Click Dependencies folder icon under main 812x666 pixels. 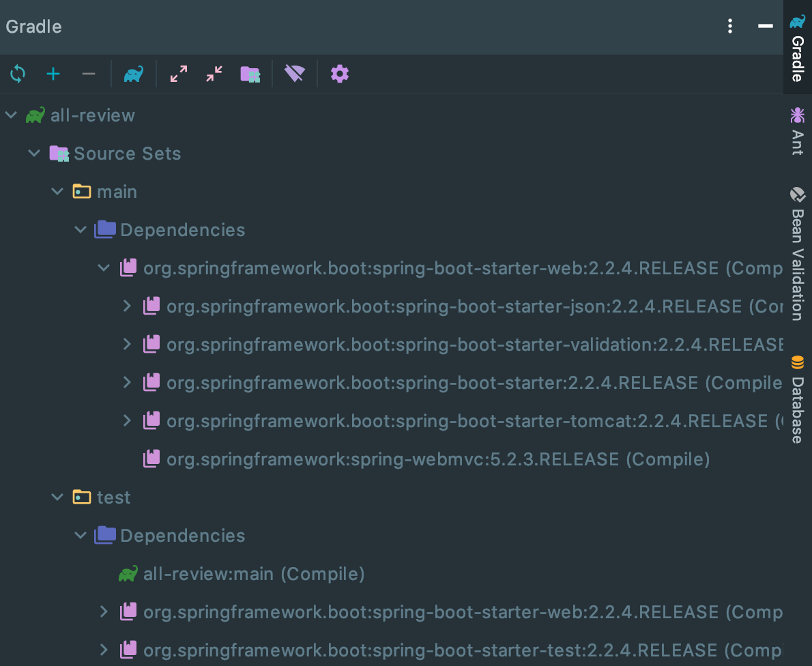click(105, 229)
